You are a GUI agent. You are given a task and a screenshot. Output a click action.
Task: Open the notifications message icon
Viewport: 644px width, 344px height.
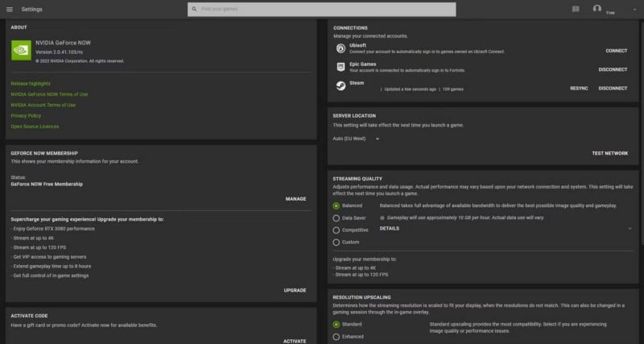click(576, 9)
